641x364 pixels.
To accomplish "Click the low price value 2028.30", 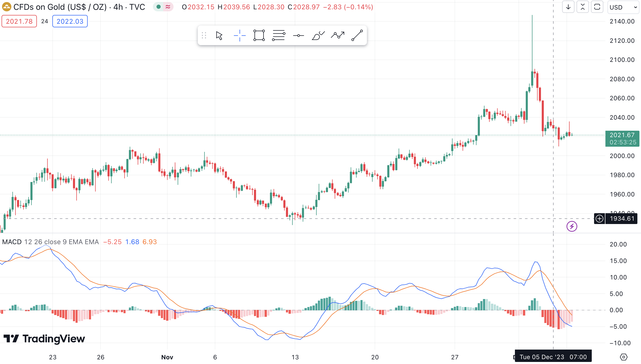I will [271, 7].
